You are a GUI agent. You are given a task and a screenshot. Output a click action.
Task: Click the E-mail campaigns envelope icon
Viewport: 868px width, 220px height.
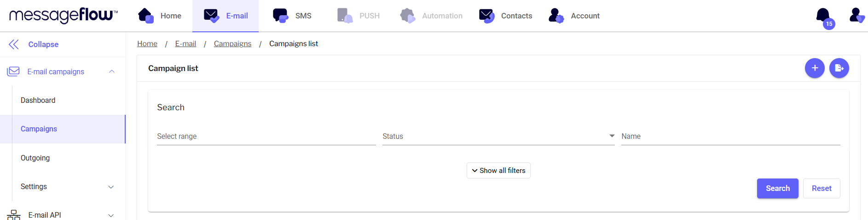(x=13, y=71)
